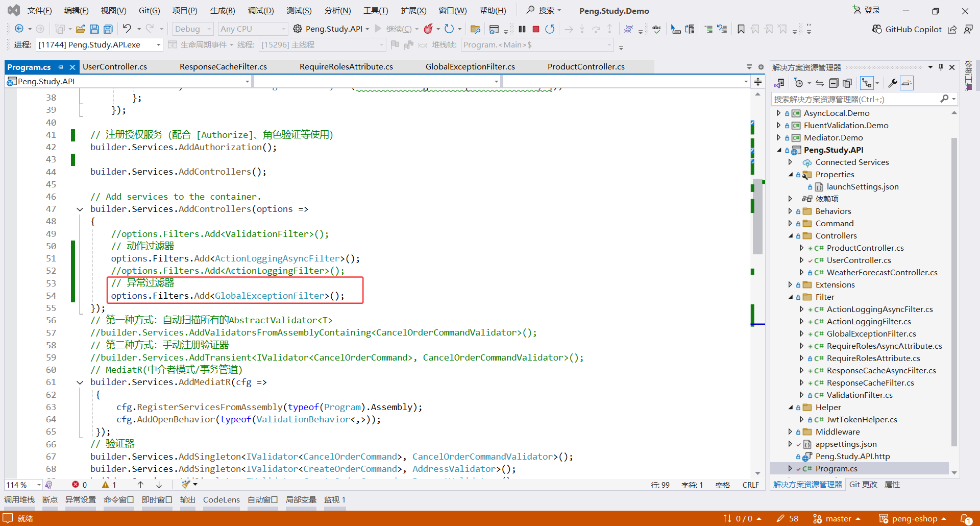Image resolution: width=980 pixels, height=526 pixels.
Task: Collapse all nodes in Solution Explorer
Action: 834,83
